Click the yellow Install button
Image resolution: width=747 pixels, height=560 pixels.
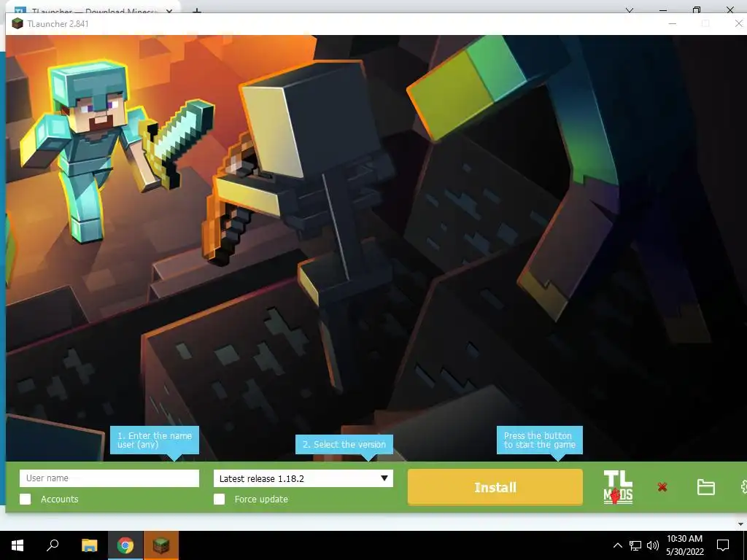click(495, 487)
